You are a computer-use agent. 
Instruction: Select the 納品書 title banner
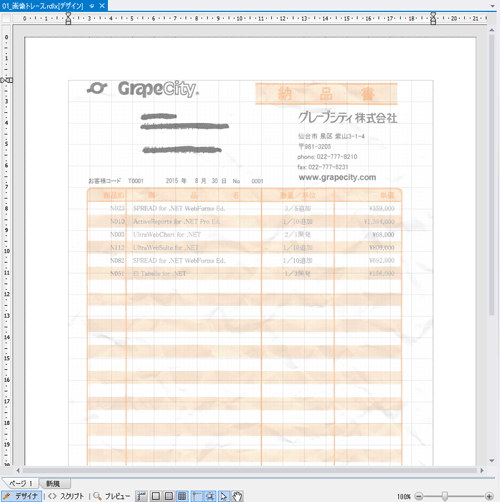point(326,94)
